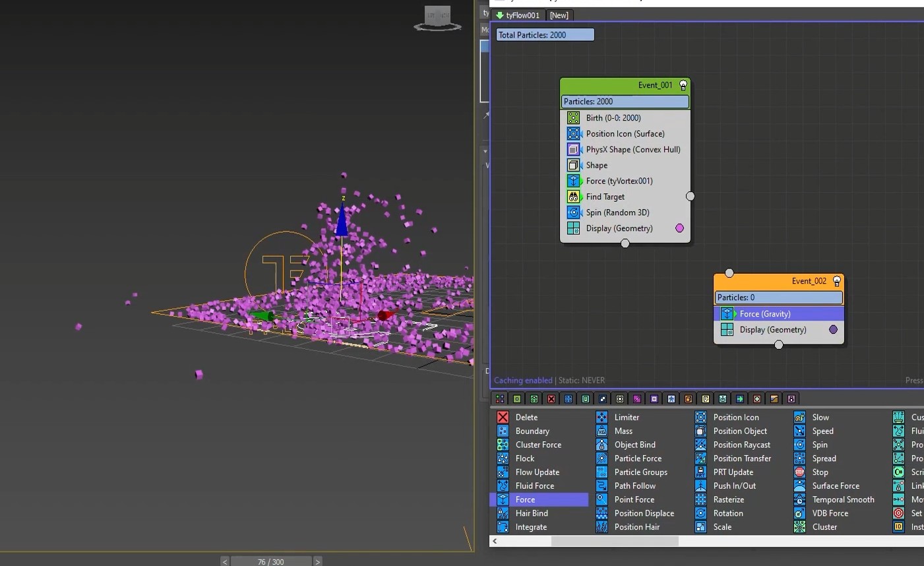Click the PRT Update operator icon

point(700,472)
